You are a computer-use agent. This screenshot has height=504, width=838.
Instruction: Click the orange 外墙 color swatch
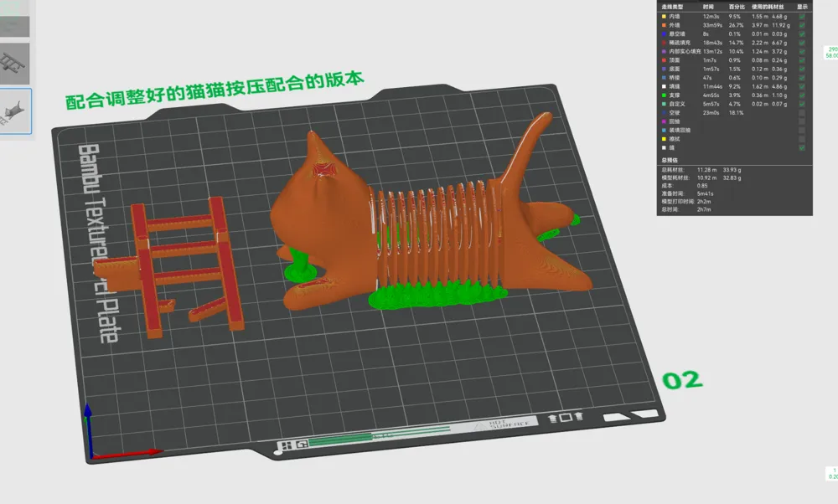(664, 25)
